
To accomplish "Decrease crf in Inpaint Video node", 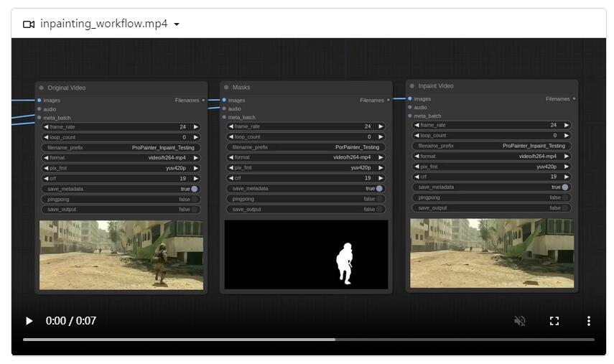I will 417,177.
